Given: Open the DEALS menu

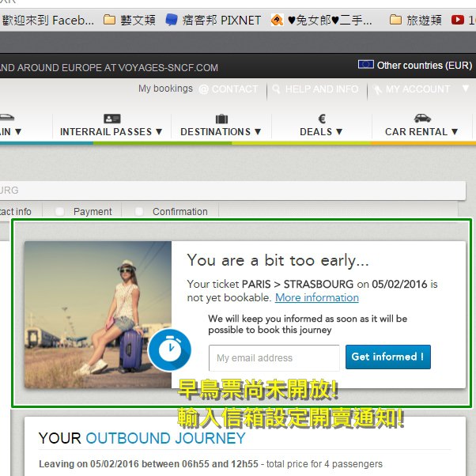Looking at the screenshot, I should point(321,132).
